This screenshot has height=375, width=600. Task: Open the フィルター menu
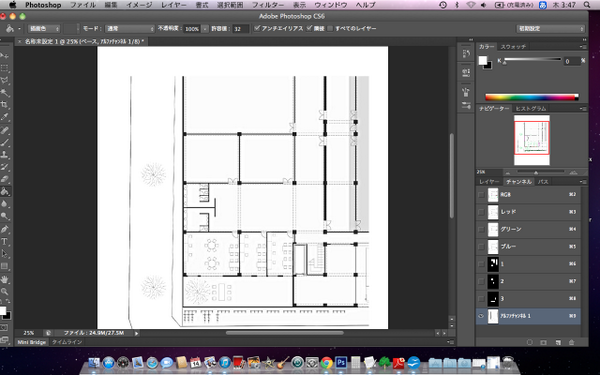coord(268,5)
